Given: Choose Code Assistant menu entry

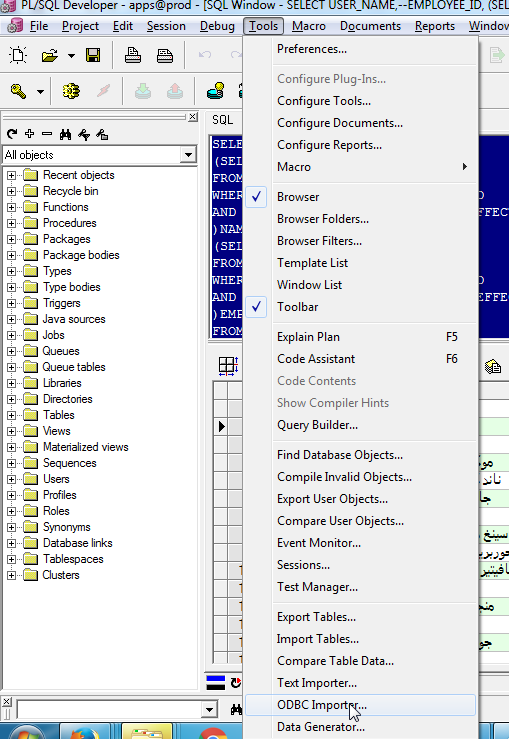Looking at the screenshot, I should pos(361,359).
